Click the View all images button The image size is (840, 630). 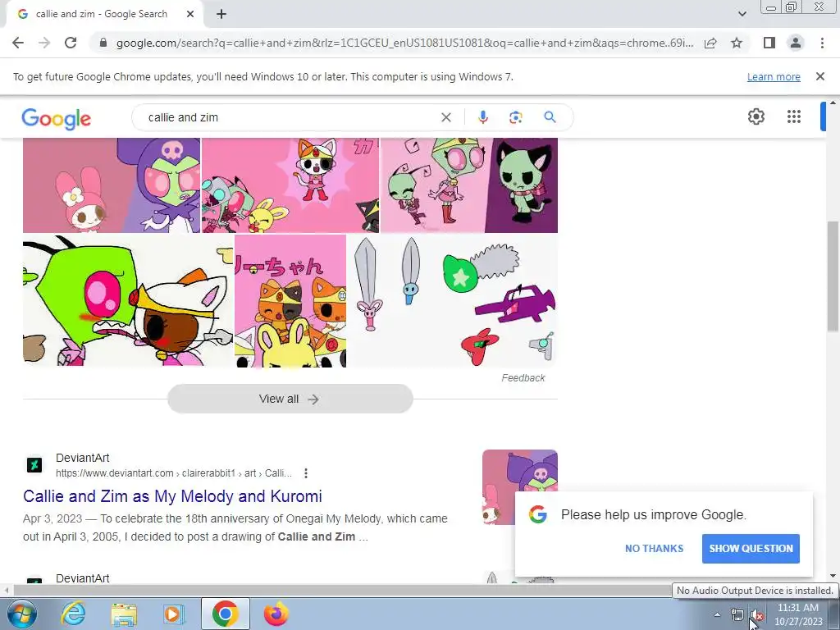290,399
